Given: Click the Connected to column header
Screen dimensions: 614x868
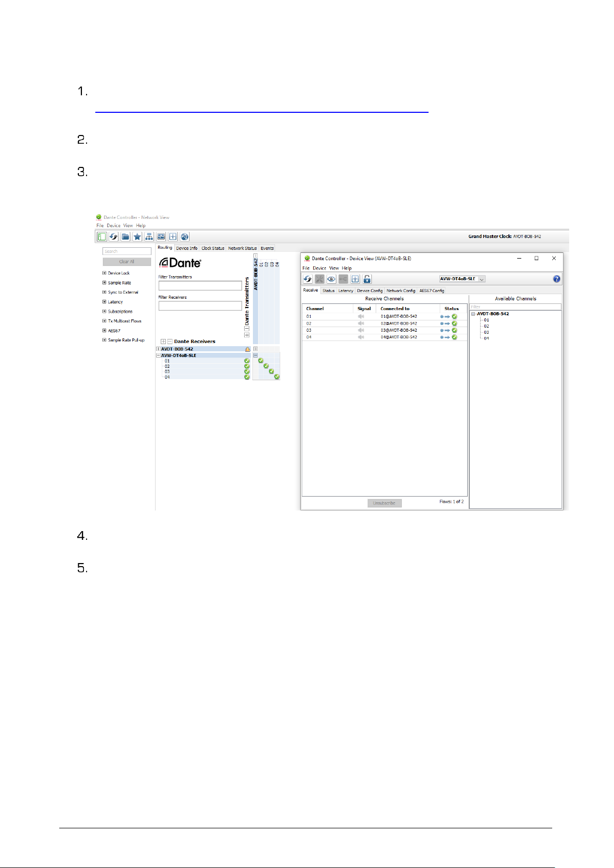Looking at the screenshot, I should [395, 309].
